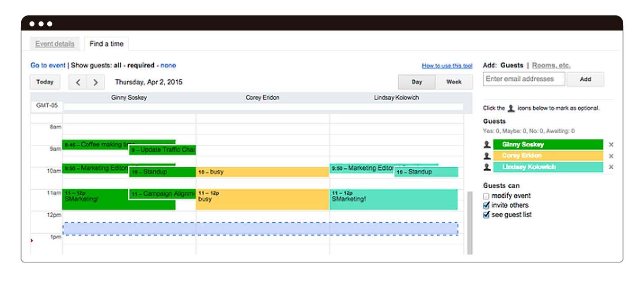Screen dimensions: 644x282
Task: Open the How to use this tool link
Action: 447,66
